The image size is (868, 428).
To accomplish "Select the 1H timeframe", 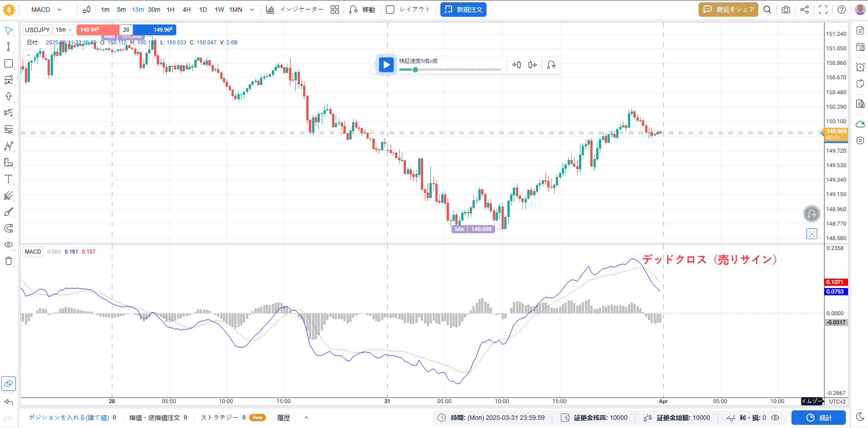I will 170,10.
